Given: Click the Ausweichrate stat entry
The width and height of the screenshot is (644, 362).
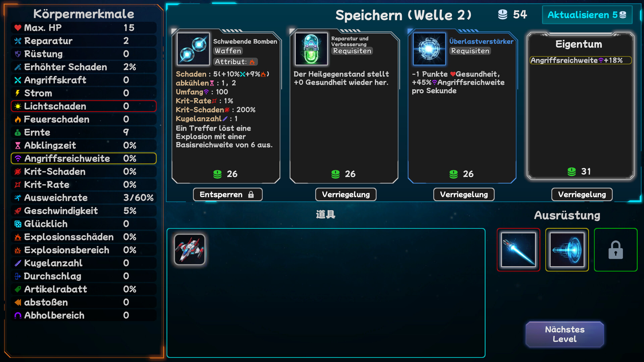Looking at the screenshot, I should (x=84, y=198).
